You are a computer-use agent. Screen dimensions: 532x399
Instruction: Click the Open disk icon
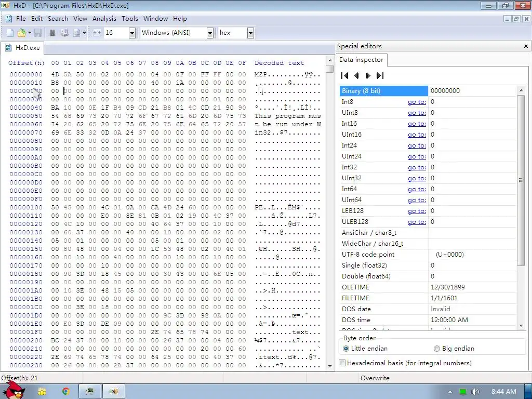[64, 33]
